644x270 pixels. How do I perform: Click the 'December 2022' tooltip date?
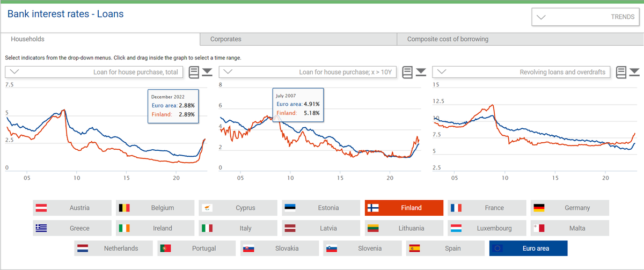(168, 97)
